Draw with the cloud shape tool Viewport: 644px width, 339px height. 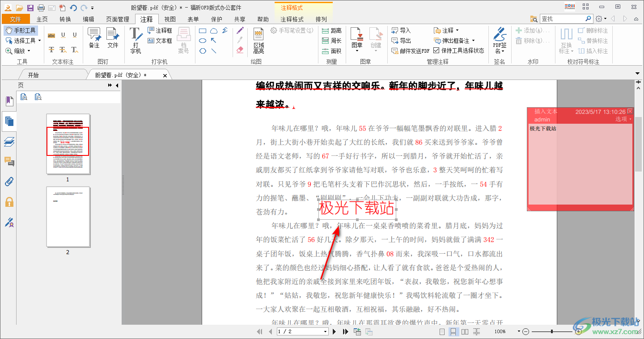click(214, 31)
